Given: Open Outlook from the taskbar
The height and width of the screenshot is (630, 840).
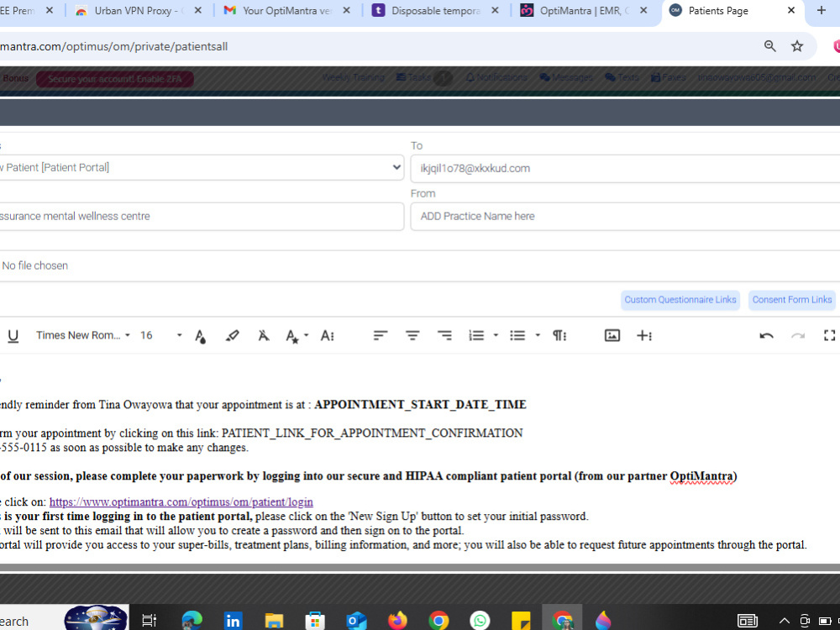Looking at the screenshot, I should [356, 621].
